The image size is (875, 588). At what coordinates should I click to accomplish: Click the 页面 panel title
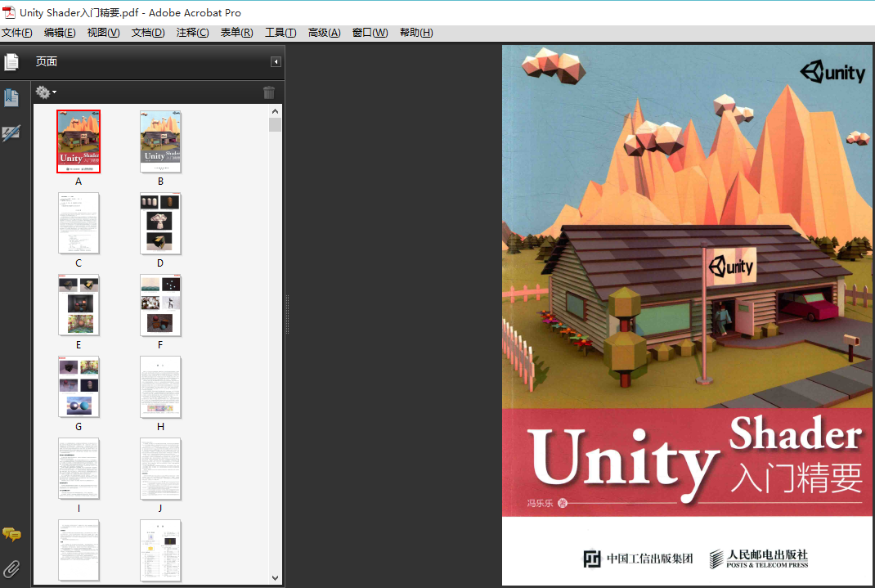click(47, 61)
